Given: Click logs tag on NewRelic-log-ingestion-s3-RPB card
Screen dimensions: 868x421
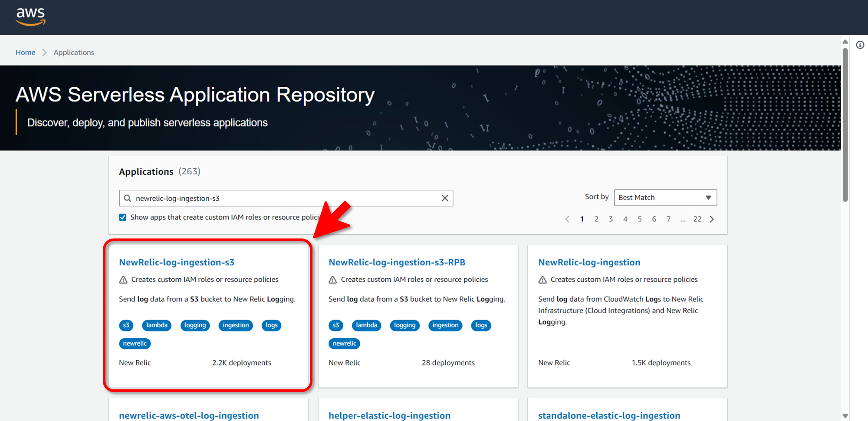Looking at the screenshot, I should coord(481,325).
